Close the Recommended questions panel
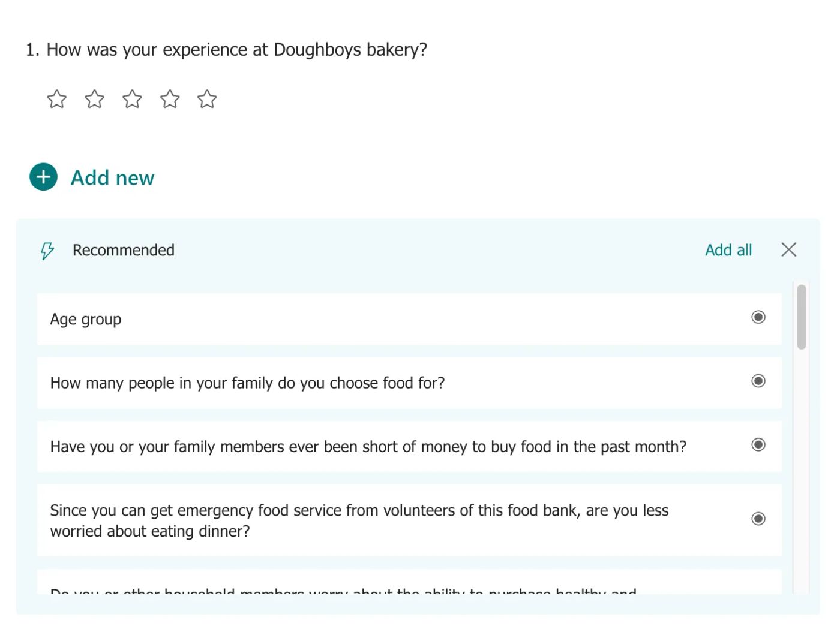 788,250
